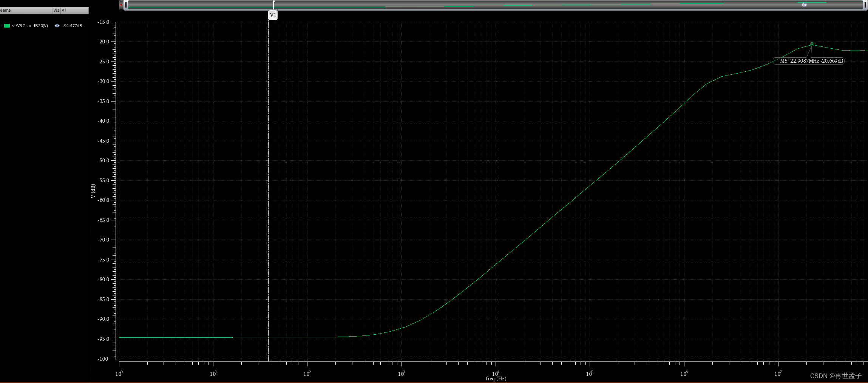Click the '-50.0' Y-axis tick label
Viewport: 868px width, 383px height.
(103, 160)
